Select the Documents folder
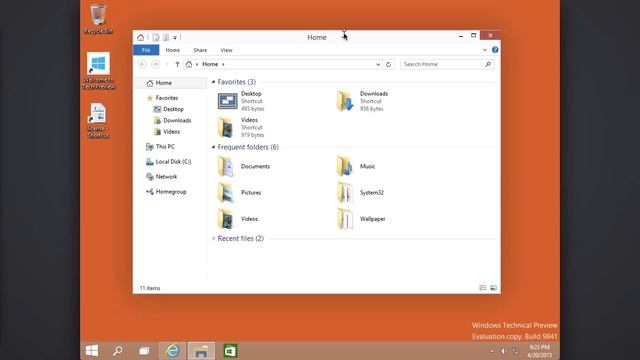 point(244,167)
